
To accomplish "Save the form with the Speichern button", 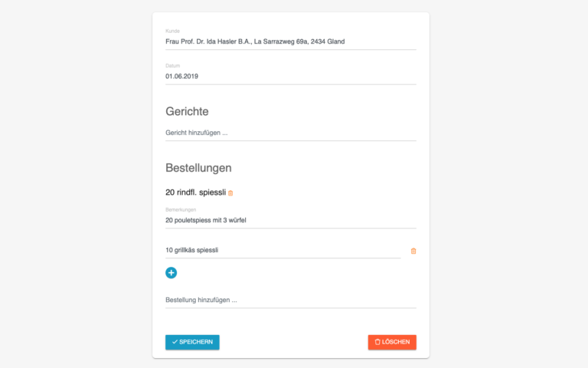I will (192, 342).
